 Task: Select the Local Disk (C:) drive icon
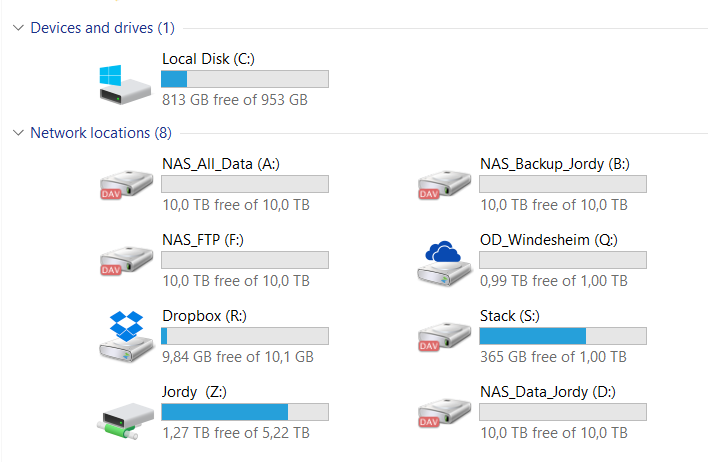(x=125, y=84)
